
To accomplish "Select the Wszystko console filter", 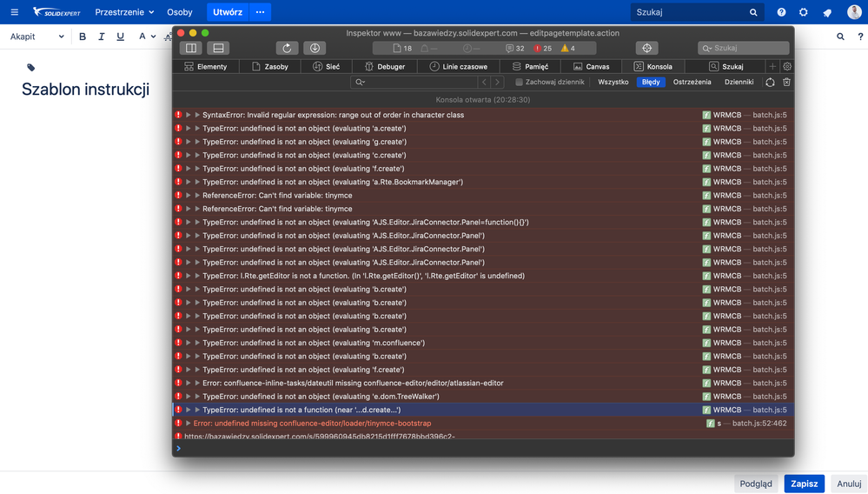I will [x=613, y=82].
